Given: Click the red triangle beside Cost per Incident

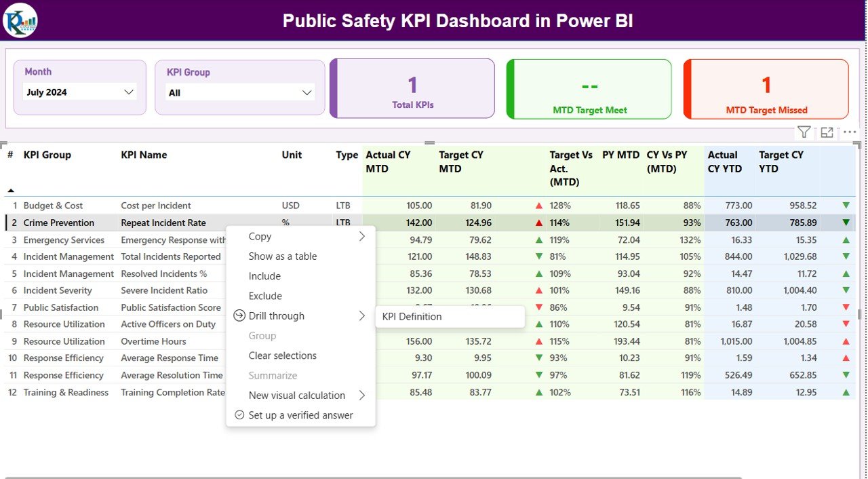Looking at the screenshot, I should [538, 205].
